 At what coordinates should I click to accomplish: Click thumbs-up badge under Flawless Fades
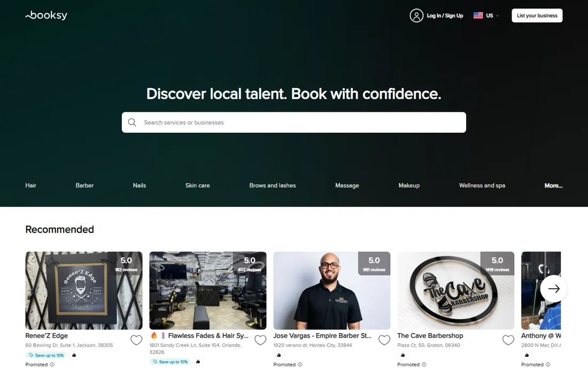[198, 362]
